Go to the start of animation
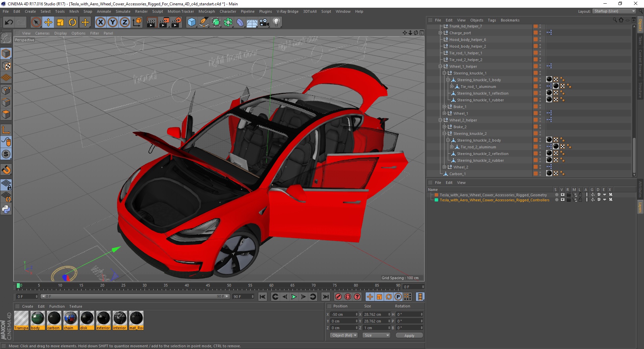The image size is (644, 349). pos(263,297)
